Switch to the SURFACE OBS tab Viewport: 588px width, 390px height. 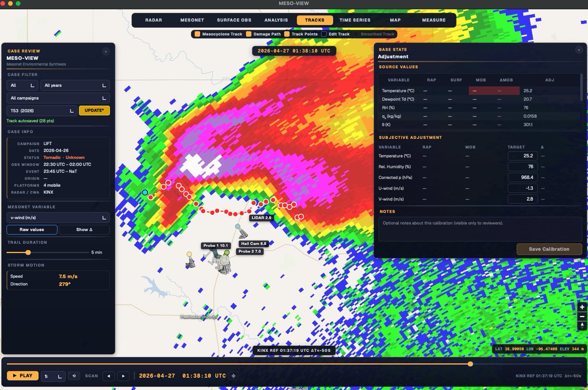tap(234, 20)
